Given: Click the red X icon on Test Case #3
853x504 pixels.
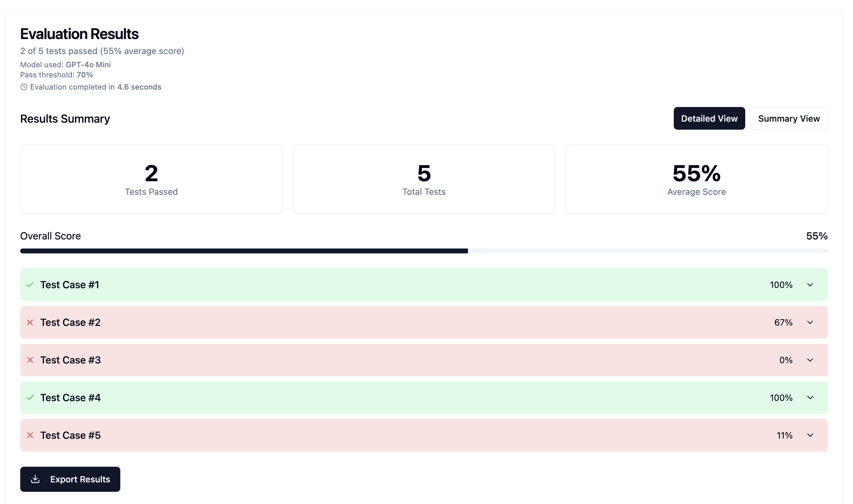Looking at the screenshot, I should tap(30, 360).
